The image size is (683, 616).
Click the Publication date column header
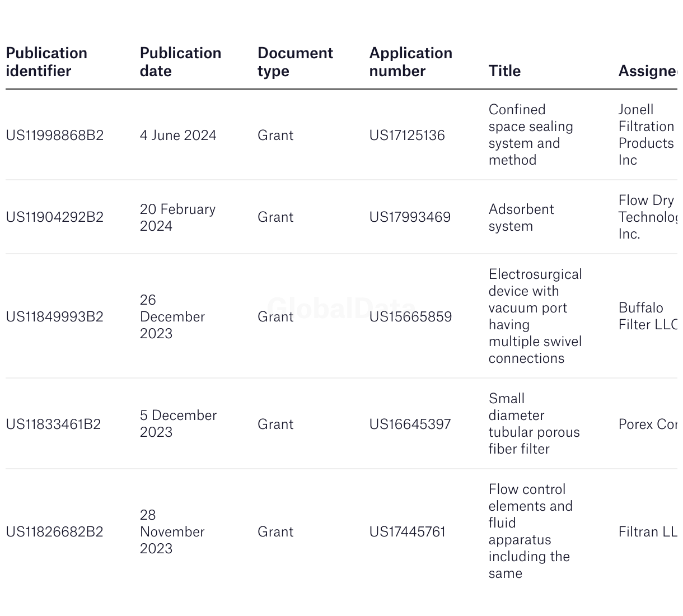180,62
